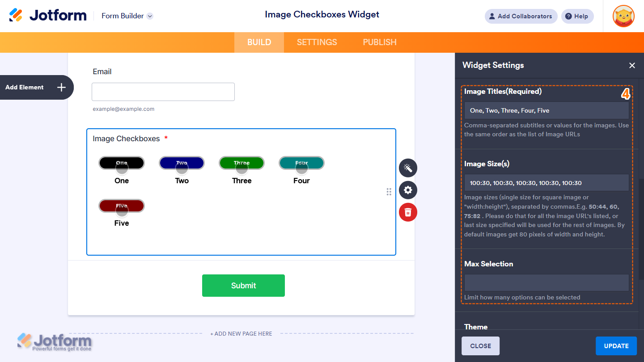
Task: Open the widget wizard wand icon
Action: coord(407,168)
